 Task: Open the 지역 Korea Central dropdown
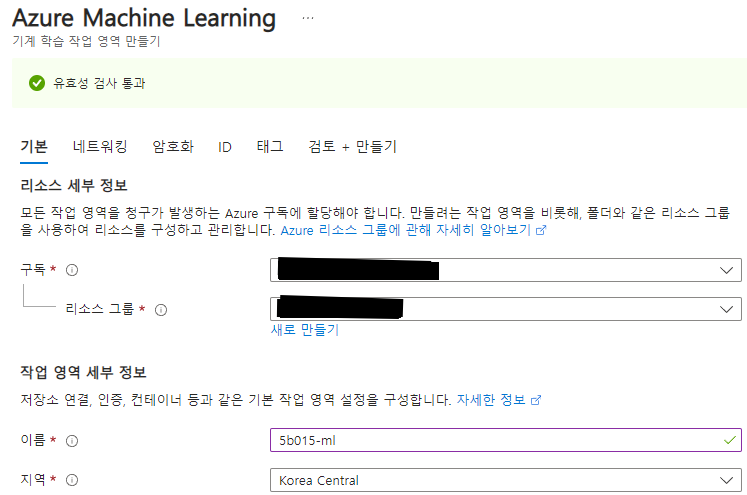(x=505, y=480)
